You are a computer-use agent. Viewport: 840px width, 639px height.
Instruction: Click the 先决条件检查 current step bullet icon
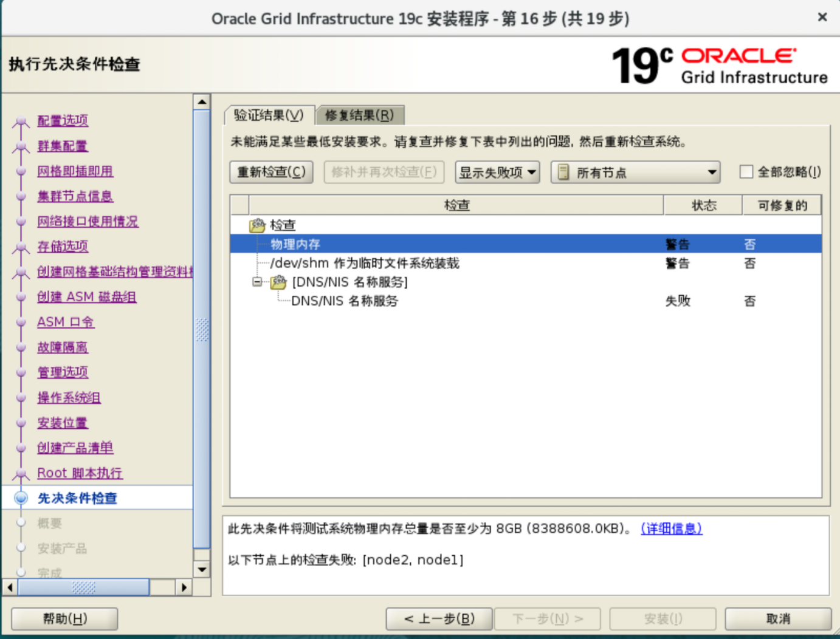click(x=21, y=498)
